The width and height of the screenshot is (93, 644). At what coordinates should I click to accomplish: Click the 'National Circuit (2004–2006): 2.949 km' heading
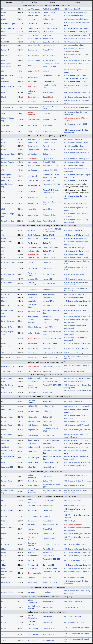pos(46,472)
